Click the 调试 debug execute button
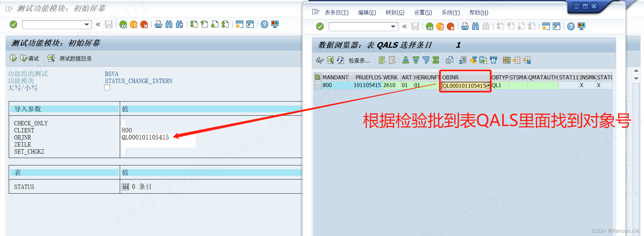 coord(30,58)
